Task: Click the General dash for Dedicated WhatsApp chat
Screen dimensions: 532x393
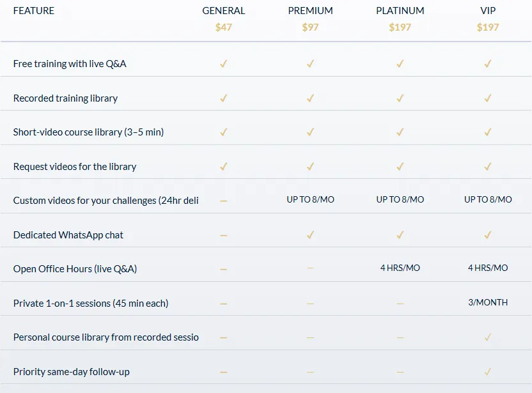Action: point(223,235)
